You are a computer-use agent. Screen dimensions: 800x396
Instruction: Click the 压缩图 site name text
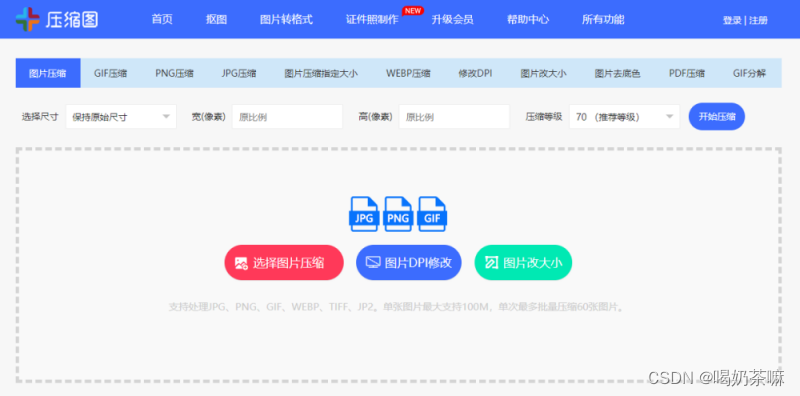[x=71, y=19]
